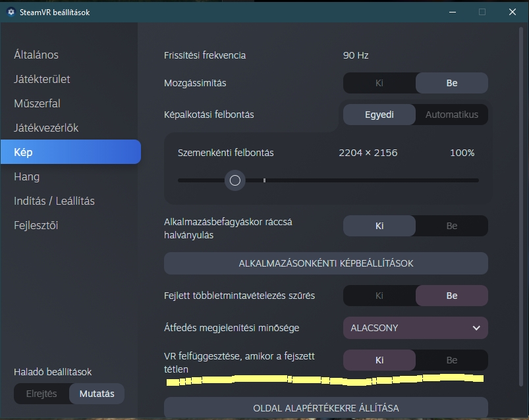This screenshot has width=529, height=420.
Task: Close the SteamVR beállítások window
Action: (x=513, y=12)
